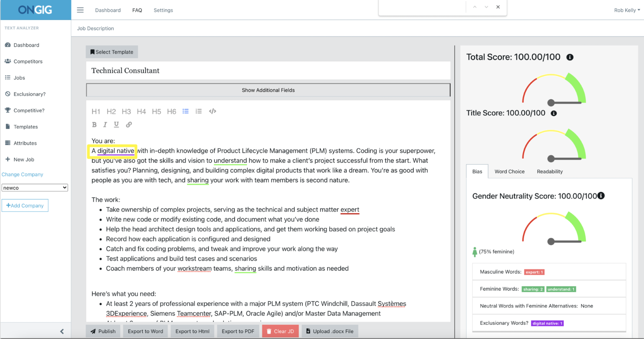Open the Competitors panel icon
Image resolution: width=644 pixels, height=339 pixels.
[8, 61]
